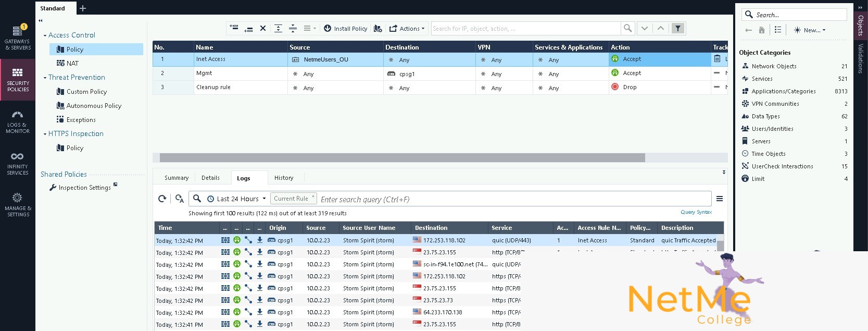Click the Install Policy button
Screen dimensions: 868x331
coord(345,29)
